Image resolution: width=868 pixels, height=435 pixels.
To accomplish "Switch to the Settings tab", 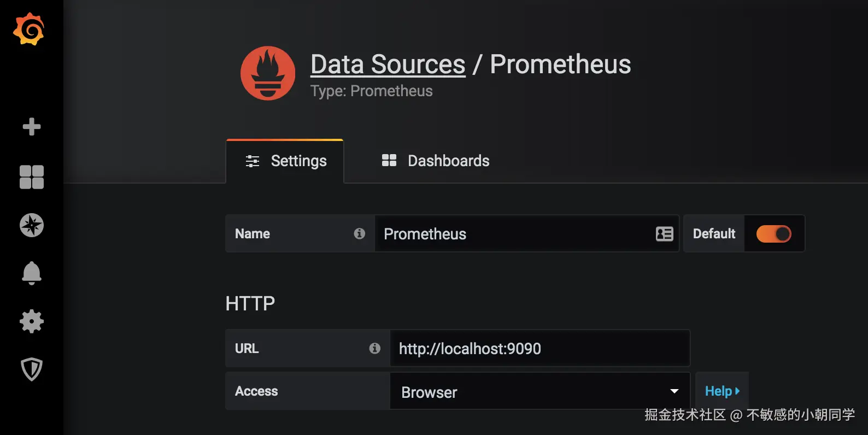I will 285,161.
